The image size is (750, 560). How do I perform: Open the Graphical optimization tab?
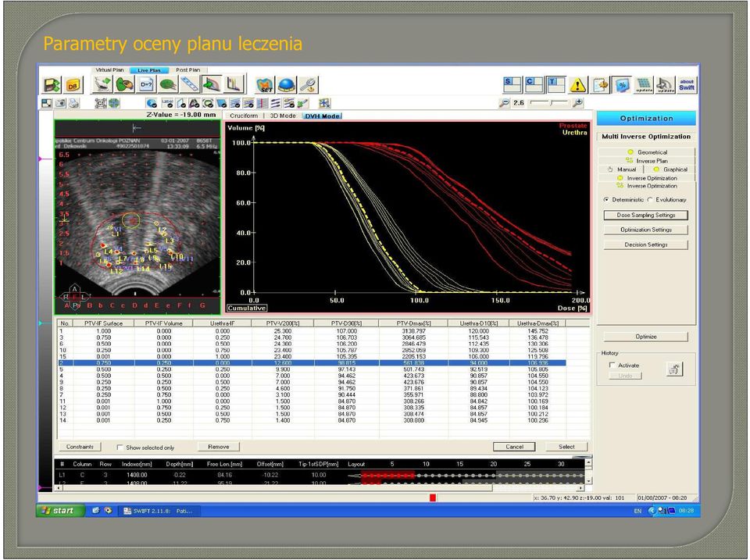[670, 169]
